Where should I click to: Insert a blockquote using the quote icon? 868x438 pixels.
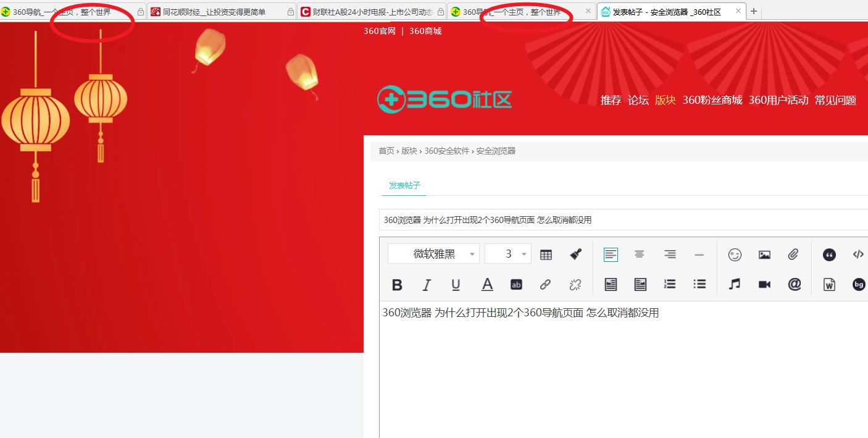pyautogui.click(x=829, y=255)
